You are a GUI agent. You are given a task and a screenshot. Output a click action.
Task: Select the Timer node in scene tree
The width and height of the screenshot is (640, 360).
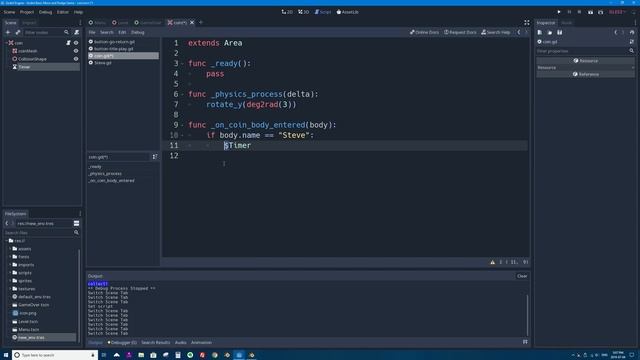coord(24,67)
